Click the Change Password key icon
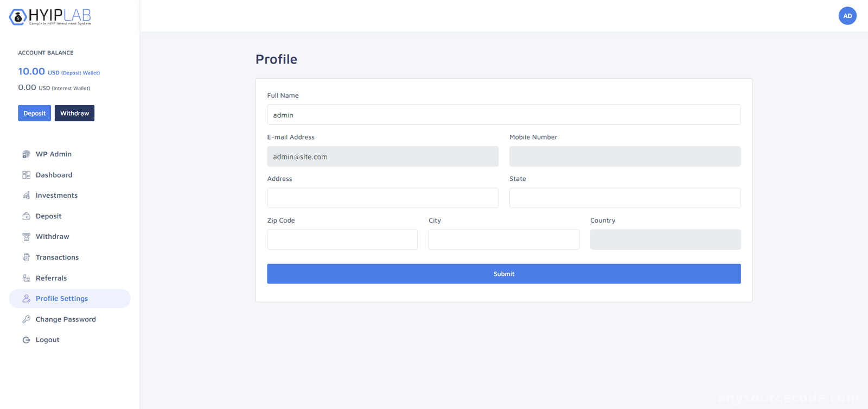This screenshot has width=868, height=409. point(26,319)
